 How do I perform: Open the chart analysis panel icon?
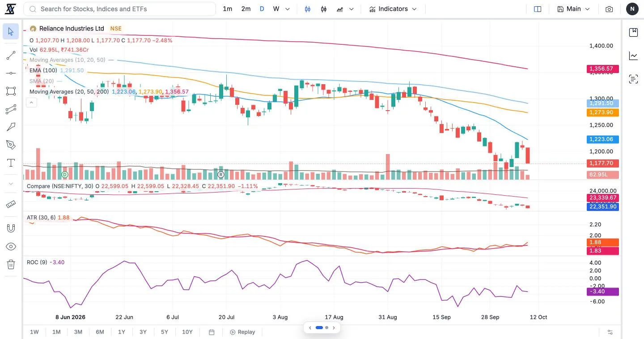633,56
